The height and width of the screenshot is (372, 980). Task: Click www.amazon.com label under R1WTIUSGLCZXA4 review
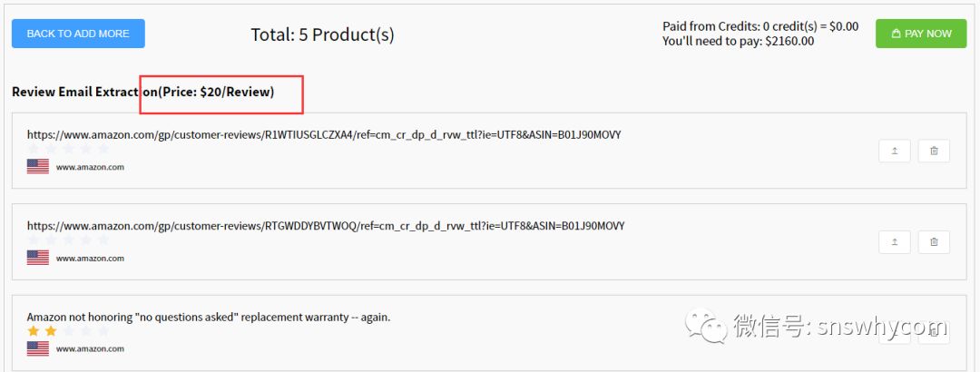90,167
